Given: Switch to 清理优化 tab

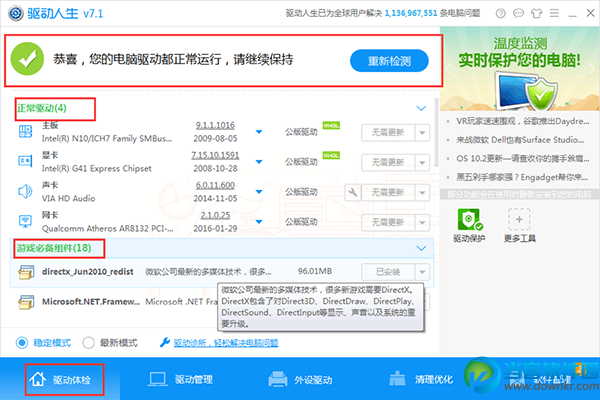Looking at the screenshot, I should tap(421, 380).
